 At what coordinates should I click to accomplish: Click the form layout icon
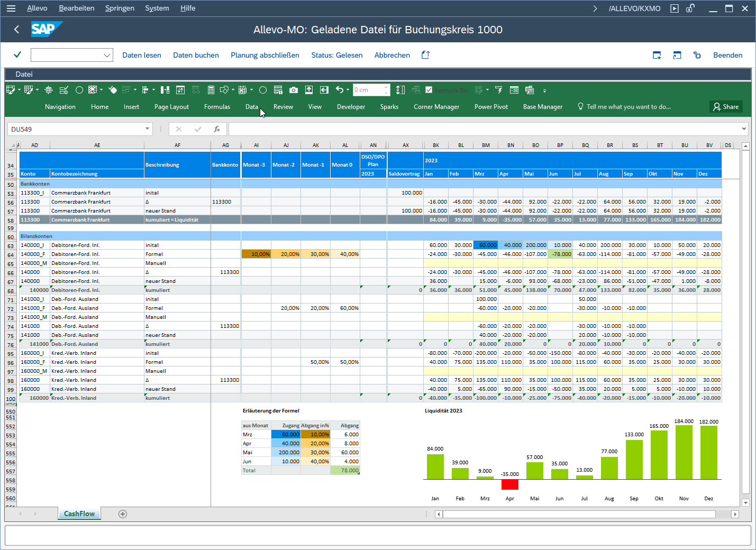coord(514,90)
